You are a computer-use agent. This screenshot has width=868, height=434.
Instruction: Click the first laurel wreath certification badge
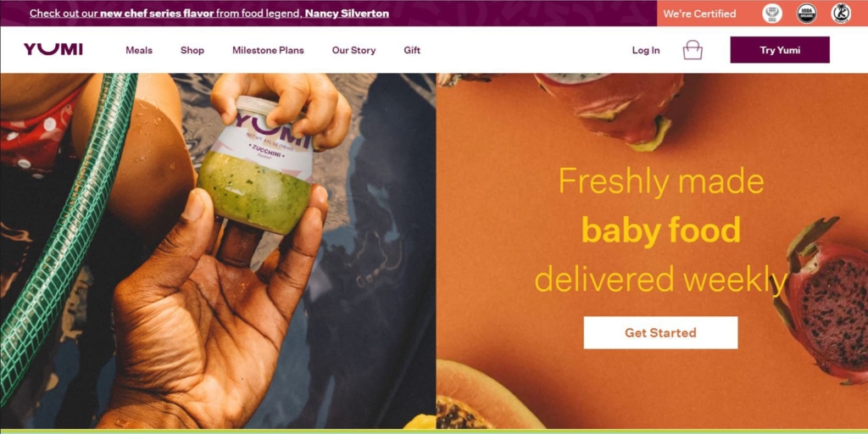click(x=772, y=14)
